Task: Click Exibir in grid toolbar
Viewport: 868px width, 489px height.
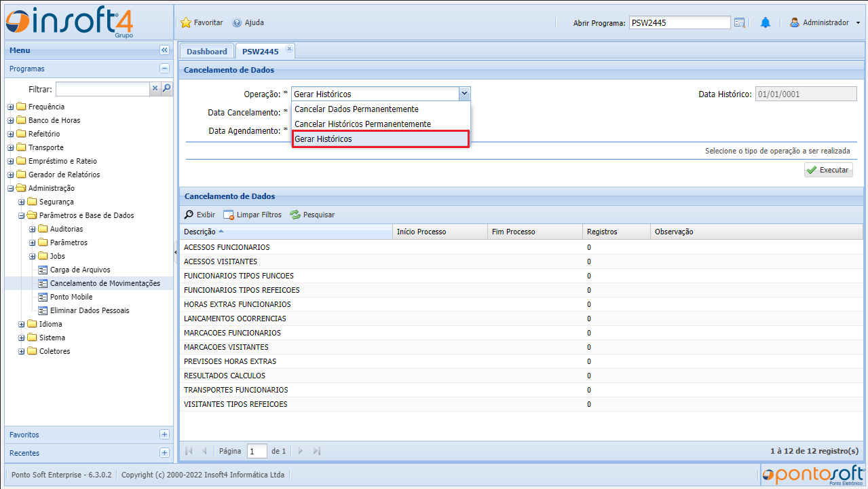Action: pos(200,215)
